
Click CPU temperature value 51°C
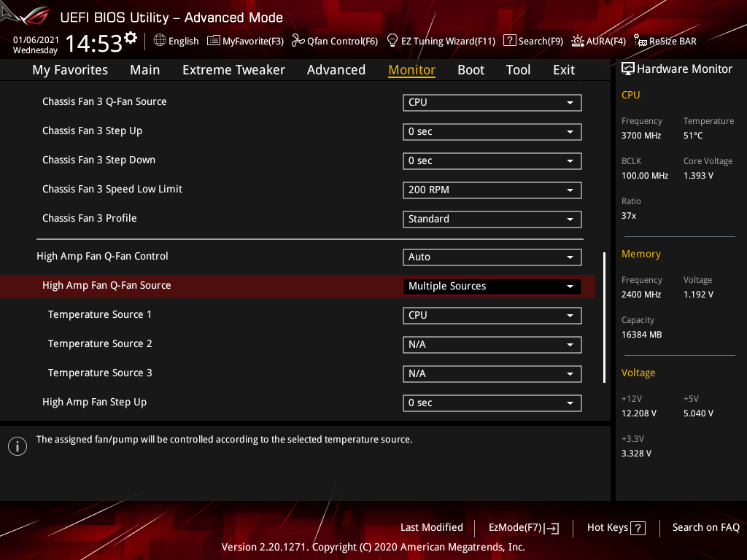tap(693, 136)
